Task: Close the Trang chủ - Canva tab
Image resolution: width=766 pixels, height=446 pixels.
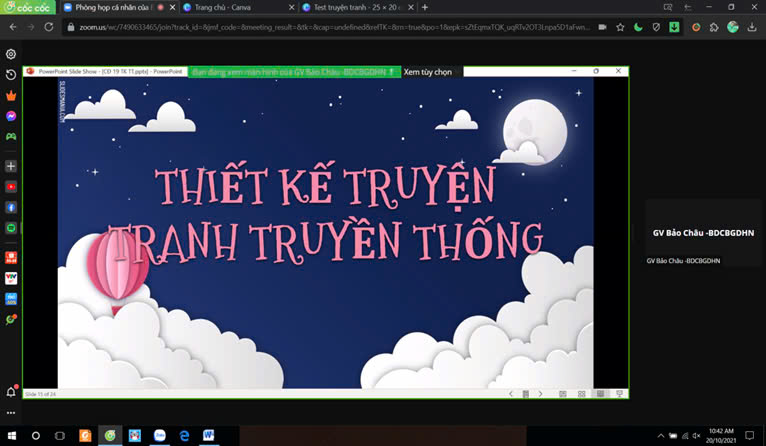Action: tap(292, 7)
